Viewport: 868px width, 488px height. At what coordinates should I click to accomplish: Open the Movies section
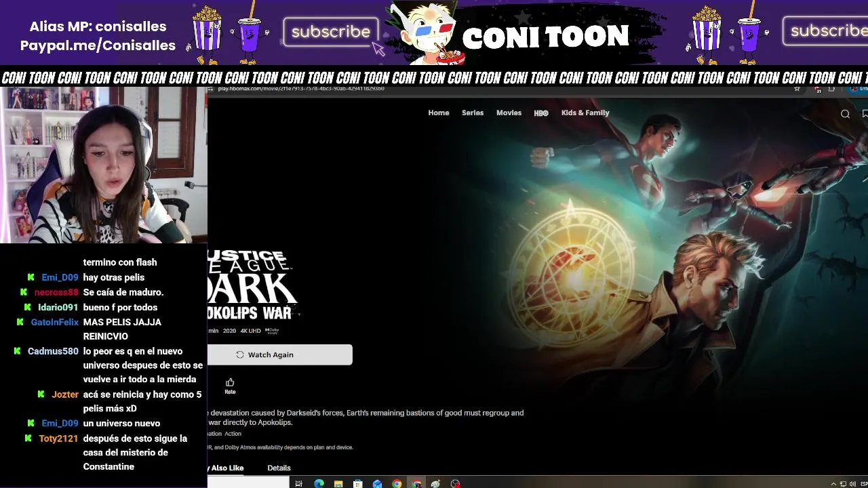pyautogui.click(x=509, y=113)
